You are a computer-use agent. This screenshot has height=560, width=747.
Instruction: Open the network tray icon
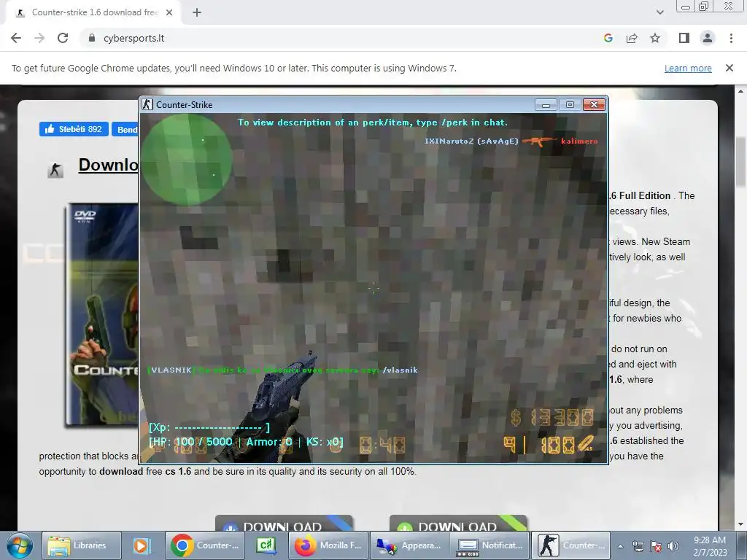[x=638, y=546]
